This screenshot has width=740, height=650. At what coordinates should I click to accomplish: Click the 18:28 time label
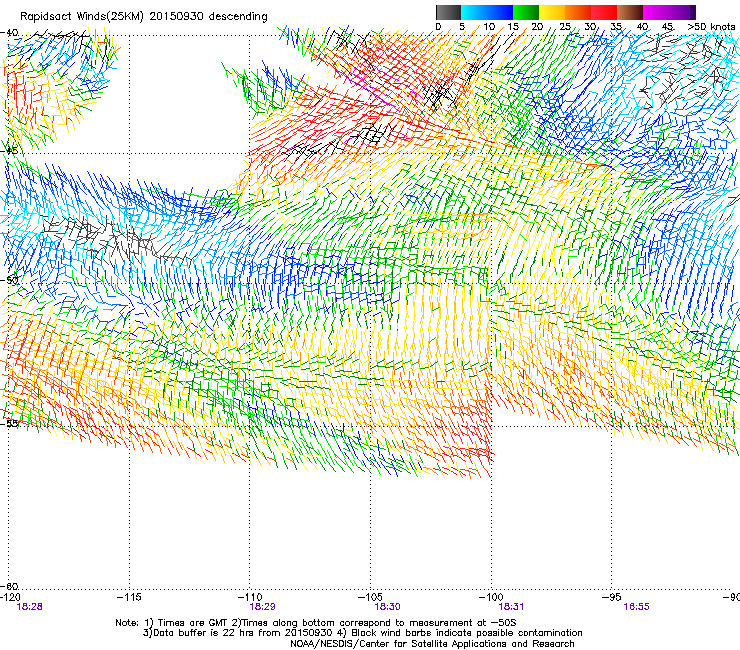click(x=29, y=607)
